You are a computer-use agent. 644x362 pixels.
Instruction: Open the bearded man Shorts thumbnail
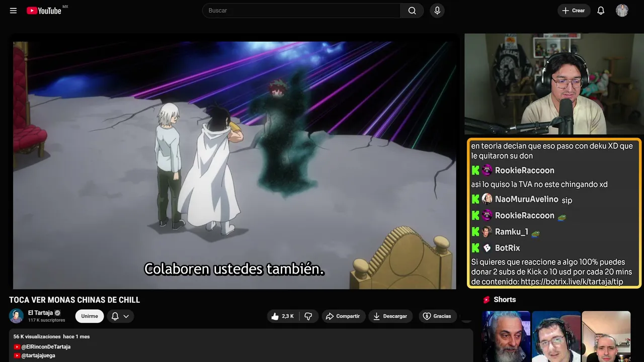click(506, 336)
